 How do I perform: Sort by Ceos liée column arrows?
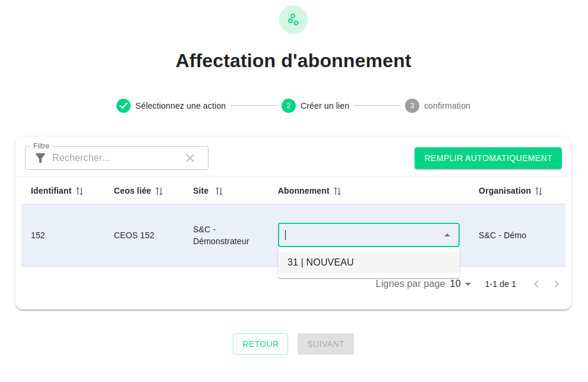159,191
